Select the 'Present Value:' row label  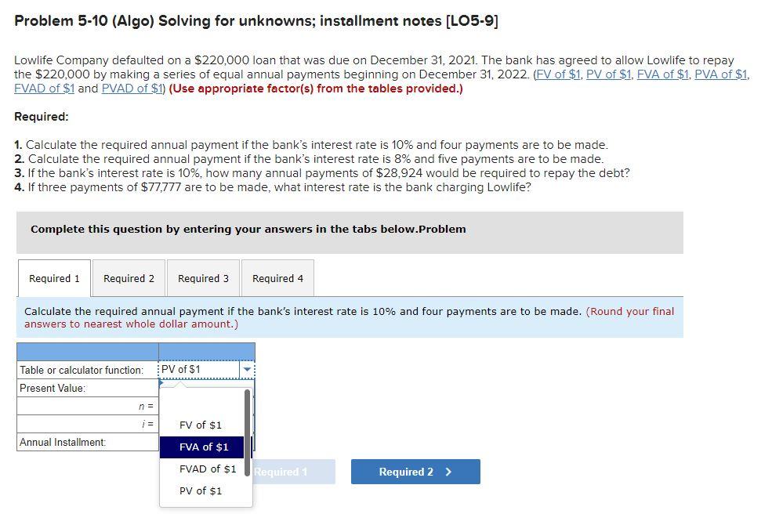(x=88, y=388)
